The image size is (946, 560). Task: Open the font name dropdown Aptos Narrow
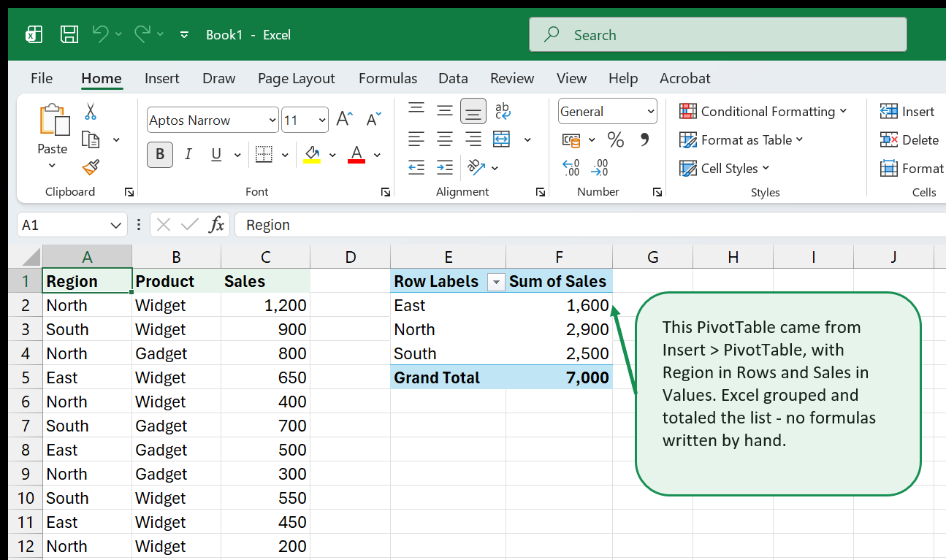[273, 120]
